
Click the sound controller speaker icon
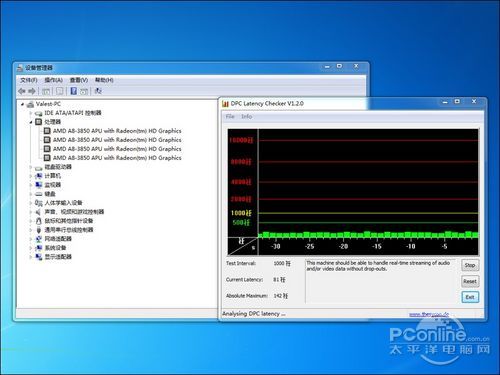point(39,212)
